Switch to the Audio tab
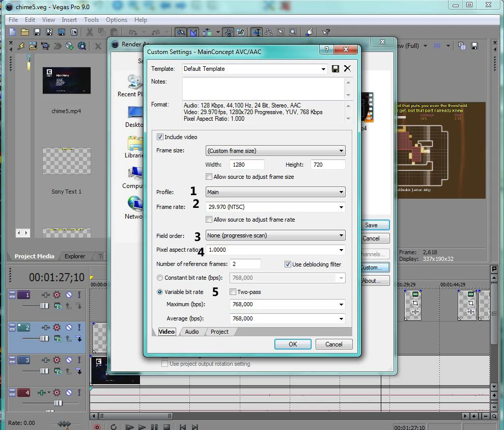 [192, 332]
